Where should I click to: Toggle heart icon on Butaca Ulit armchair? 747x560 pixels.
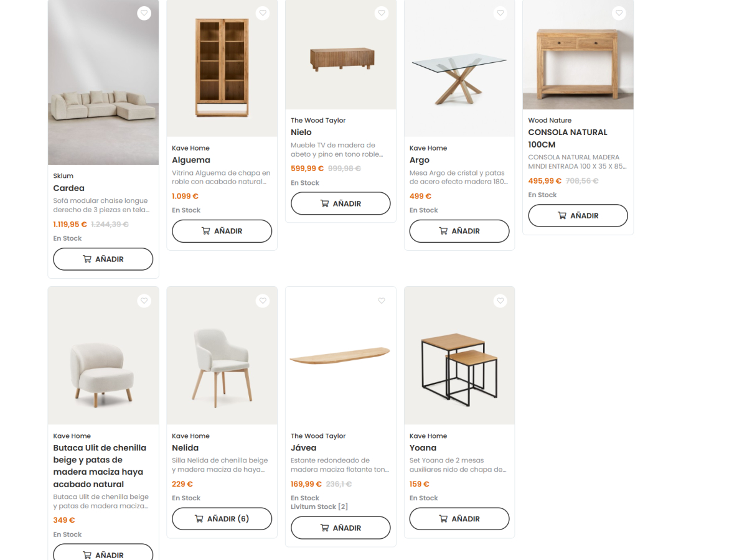point(144,301)
